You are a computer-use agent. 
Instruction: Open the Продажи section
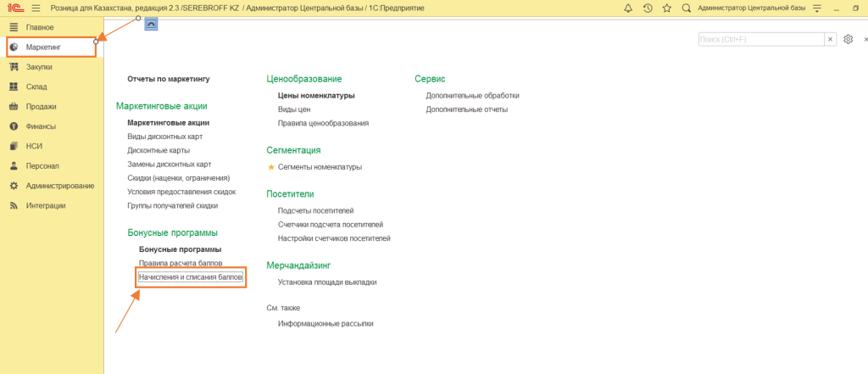tap(52, 106)
